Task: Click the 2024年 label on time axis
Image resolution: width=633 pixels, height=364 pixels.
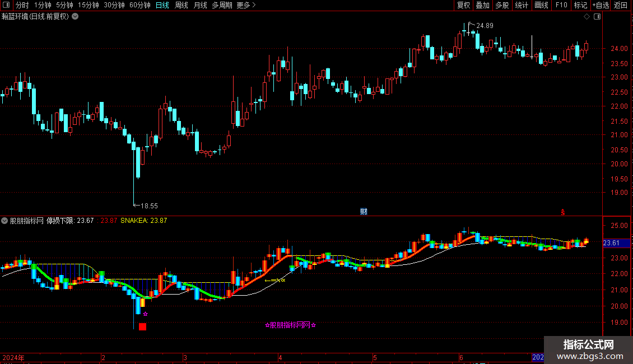Action: [x=13, y=357]
